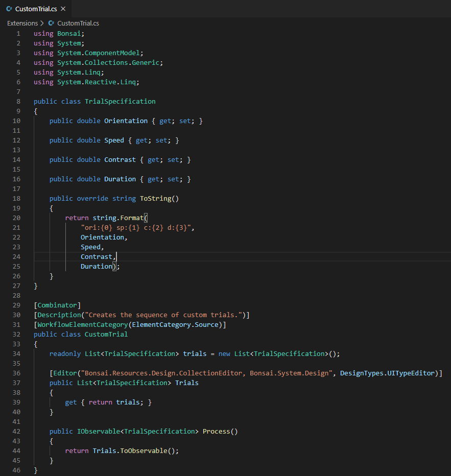Click "Bonsai" in the line 1 using statement
Image resolution: width=451 pixels, height=476 pixels.
(x=69, y=33)
